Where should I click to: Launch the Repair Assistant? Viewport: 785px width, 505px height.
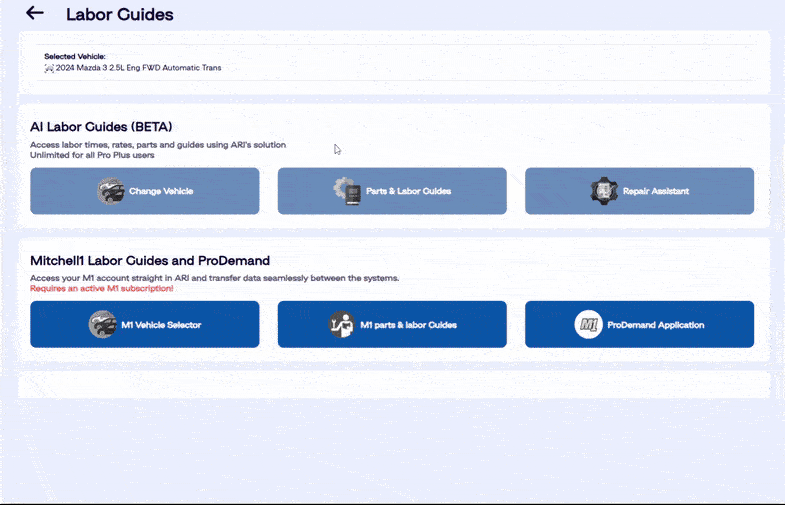coord(639,191)
